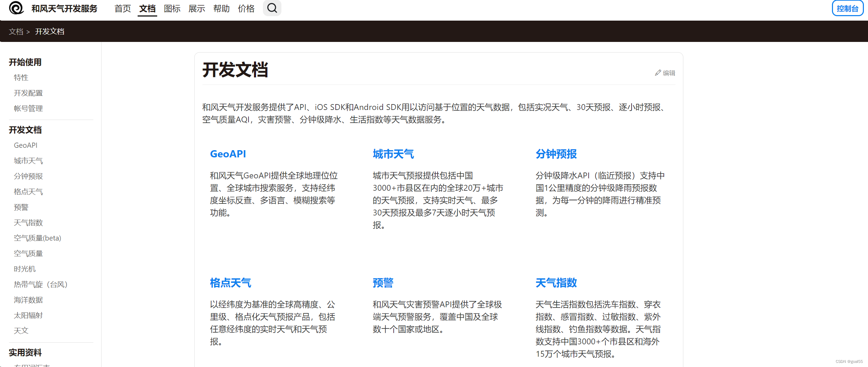Screen dimensions: 868x367
Task: Click the 实用资料 sidebar heading
Action: pyautogui.click(x=25, y=353)
